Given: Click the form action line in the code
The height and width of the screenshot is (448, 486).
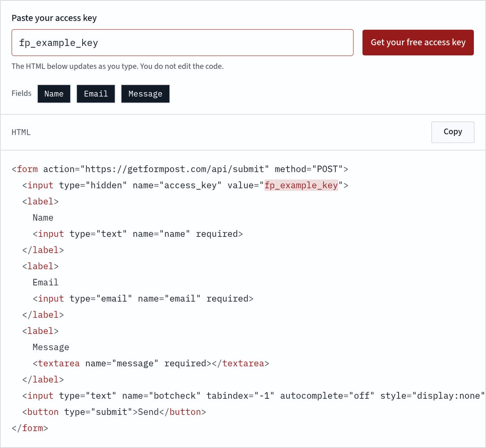Looking at the screenshot, I should (x=180, y=169).
